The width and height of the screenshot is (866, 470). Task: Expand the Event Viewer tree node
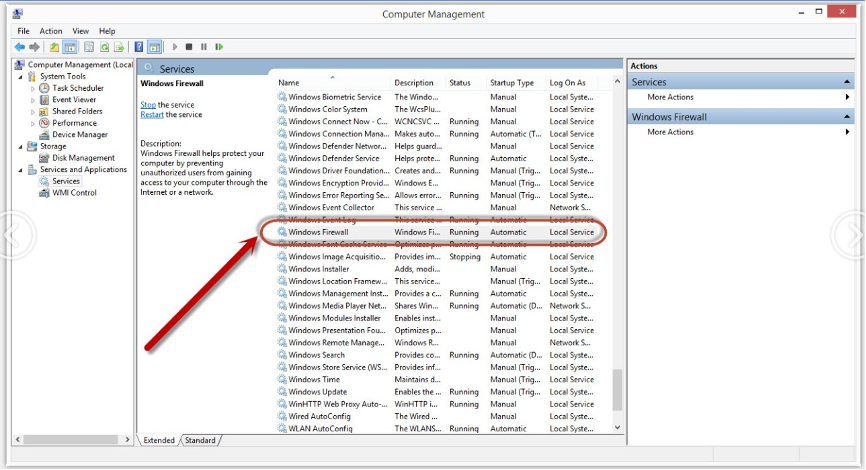point(33,100)
